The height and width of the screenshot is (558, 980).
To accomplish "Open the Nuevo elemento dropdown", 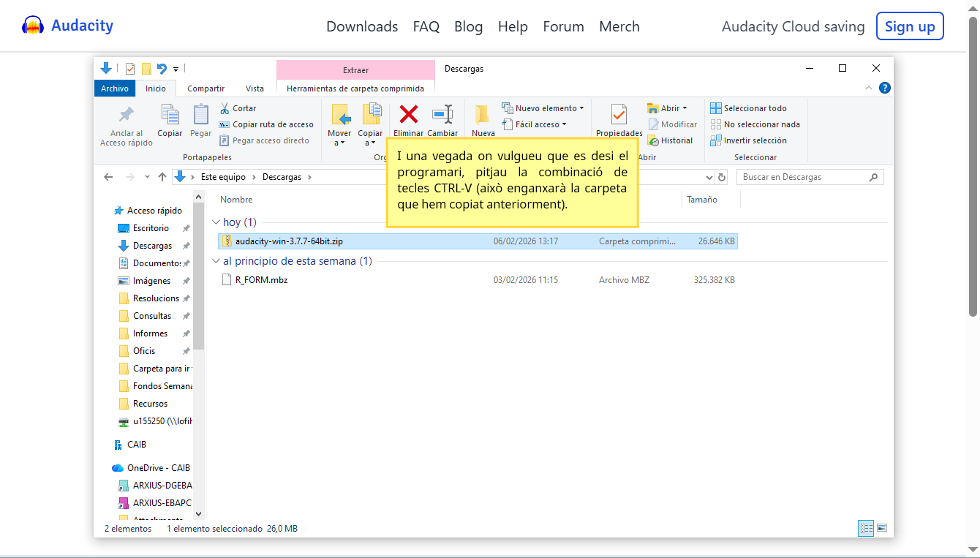I will point(543,108).
